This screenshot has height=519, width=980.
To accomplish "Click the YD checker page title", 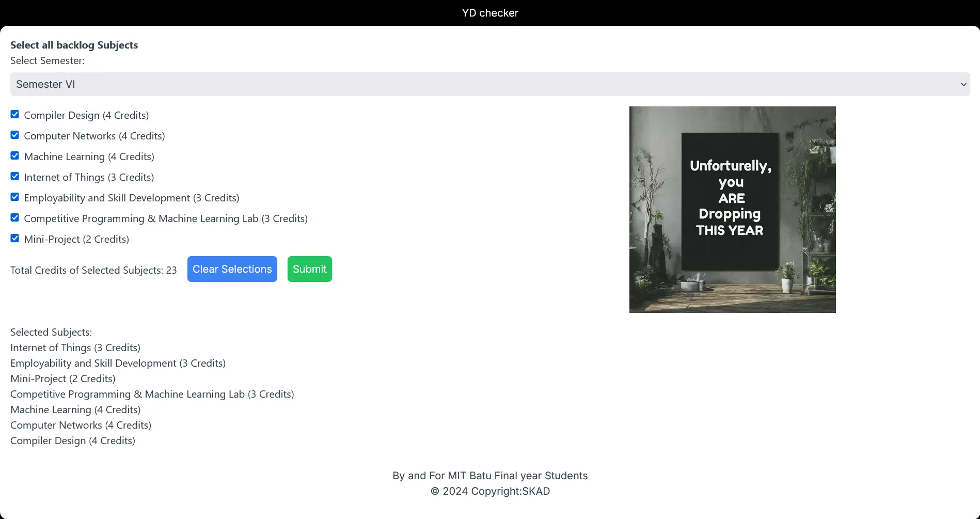I will tap(489, 13).
